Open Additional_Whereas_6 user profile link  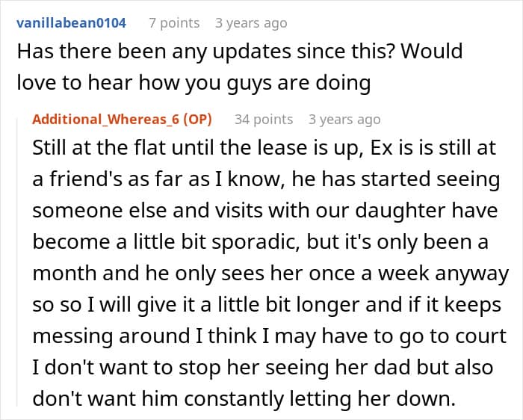[106, 119]
